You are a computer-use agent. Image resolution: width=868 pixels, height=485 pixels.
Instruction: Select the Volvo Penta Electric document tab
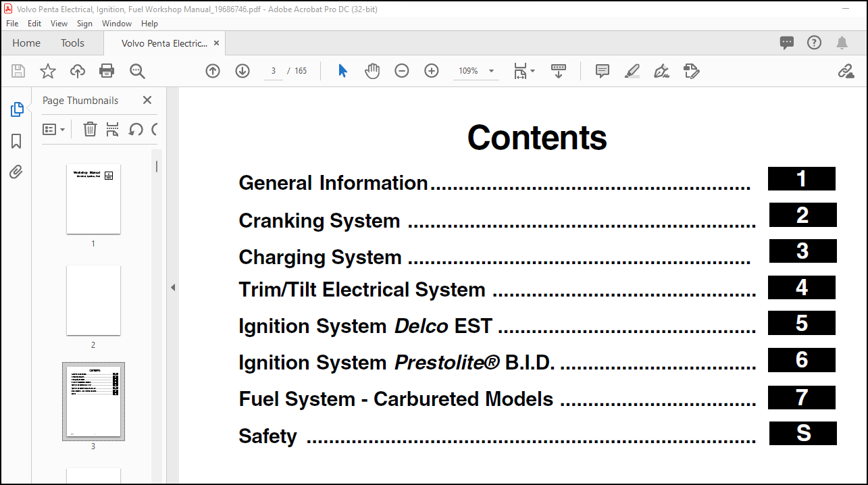[164, 43]
